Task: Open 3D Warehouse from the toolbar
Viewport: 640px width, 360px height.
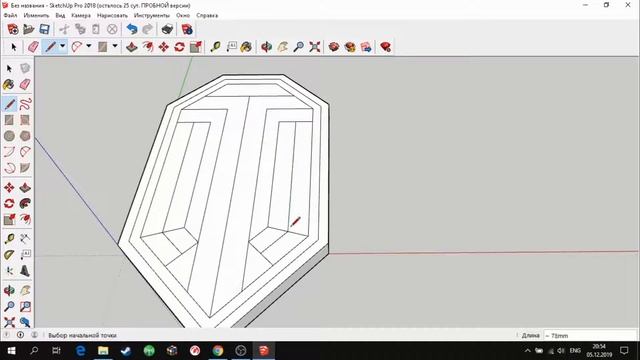Action: click(x=334, y=47)
